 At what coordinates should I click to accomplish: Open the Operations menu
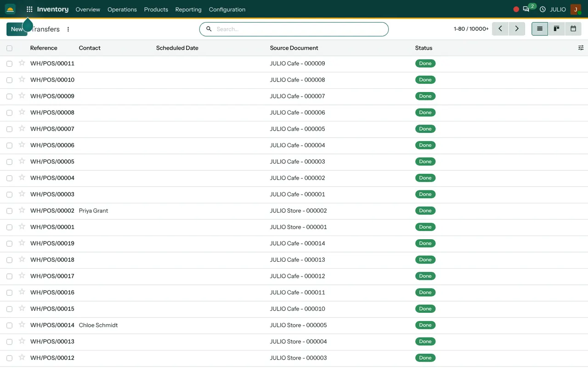point(122,9)
